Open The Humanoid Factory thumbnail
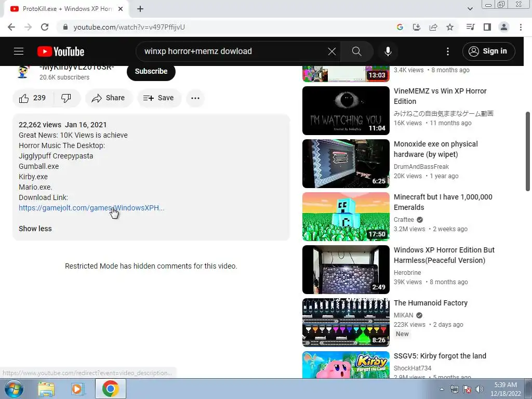The width and height of the screenshot is (532, 399). coord(345,322)
